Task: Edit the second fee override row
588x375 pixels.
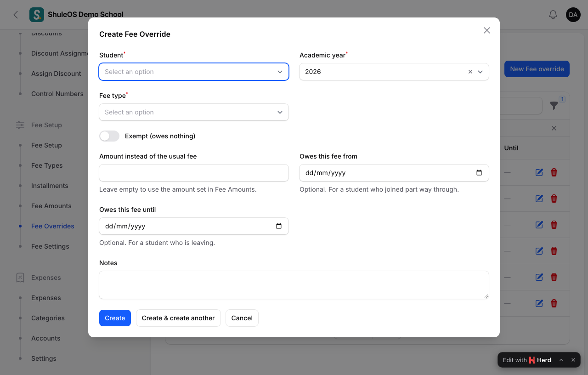Action: [x=539, y=199]
